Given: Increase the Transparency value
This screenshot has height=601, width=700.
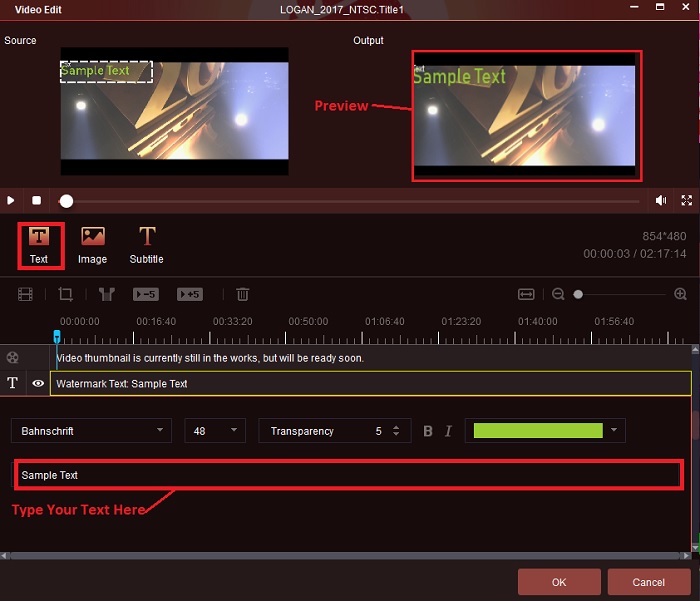Looking at the screenshot, I should 396,427.
